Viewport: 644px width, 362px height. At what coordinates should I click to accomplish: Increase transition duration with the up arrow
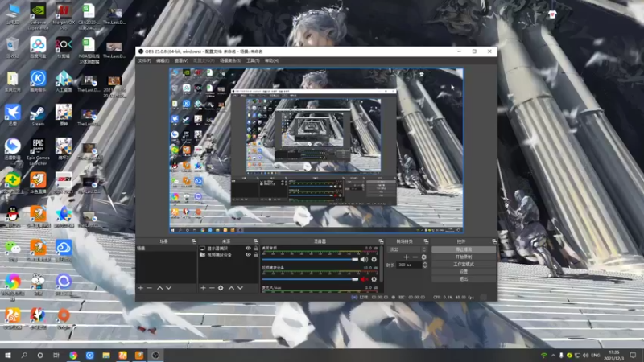pyautogui.click(x=425, y=264)
